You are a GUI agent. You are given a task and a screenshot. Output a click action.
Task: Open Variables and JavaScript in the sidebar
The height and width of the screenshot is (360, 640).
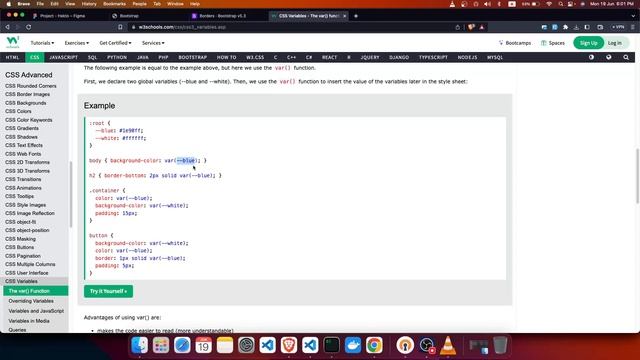[x=36, y=311]
